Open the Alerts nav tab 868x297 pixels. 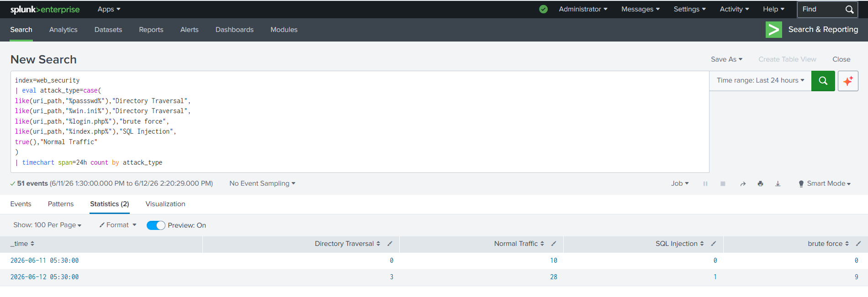click(189, 30)
